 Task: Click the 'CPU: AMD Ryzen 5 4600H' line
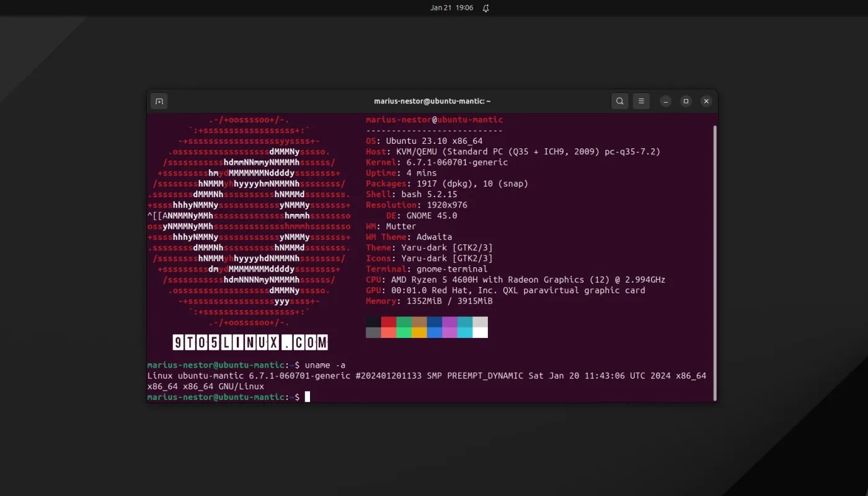[x=515, y=280]
